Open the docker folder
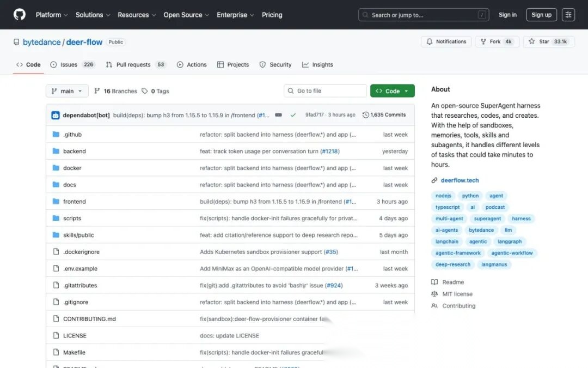 click(x=72, y=168)
